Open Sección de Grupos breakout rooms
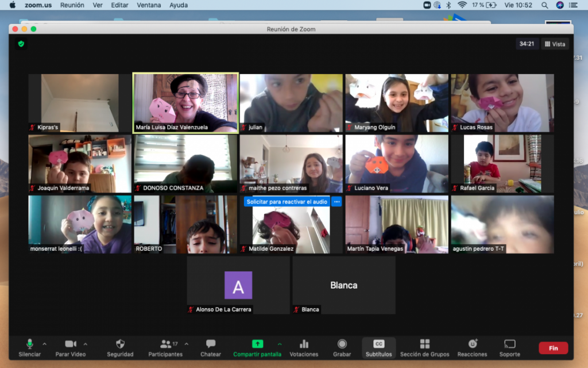Viewport: 588px width, 368px height. pyautogui.click(x=424, y=344)
